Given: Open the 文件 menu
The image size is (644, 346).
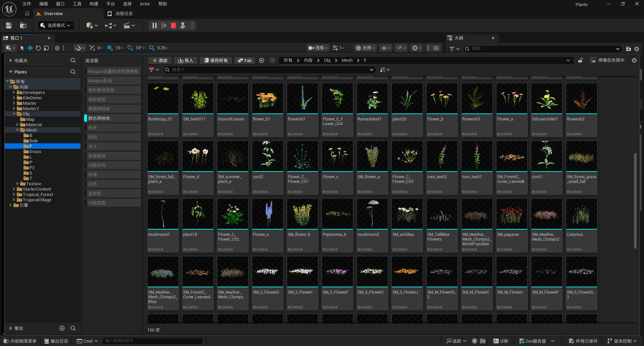Looking at the screenshot, I should tap(27, 4).
